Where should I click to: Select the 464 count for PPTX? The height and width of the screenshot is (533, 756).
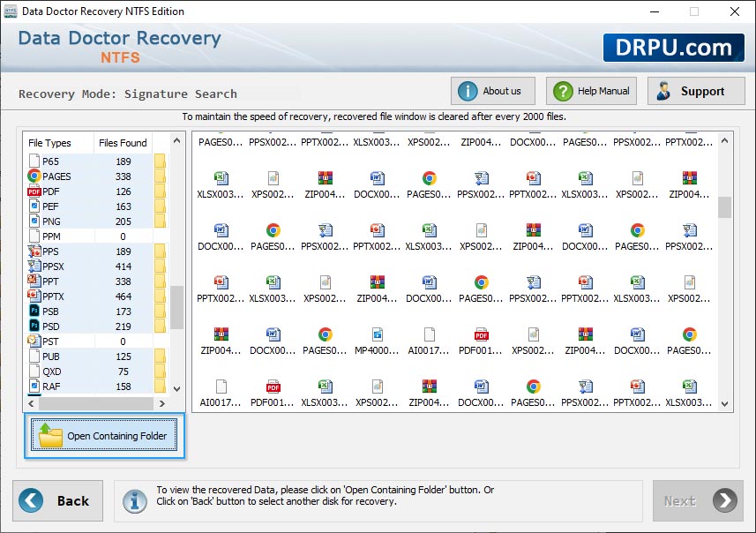pyautogui.click(x=123, y=297)
